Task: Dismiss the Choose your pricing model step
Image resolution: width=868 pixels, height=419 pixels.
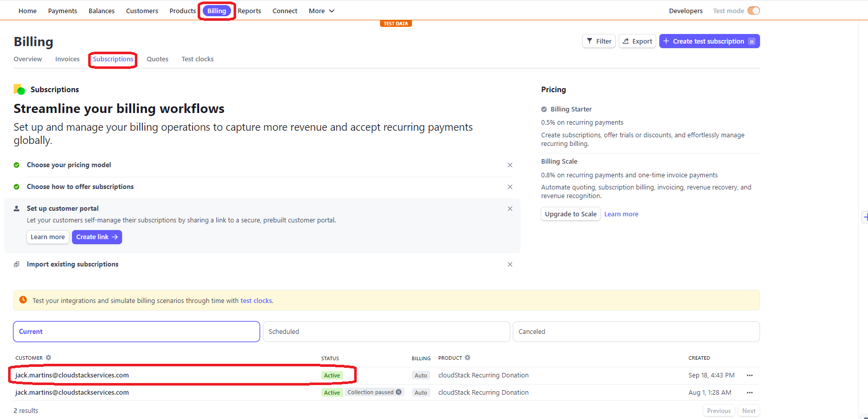Action: [510, 165]
